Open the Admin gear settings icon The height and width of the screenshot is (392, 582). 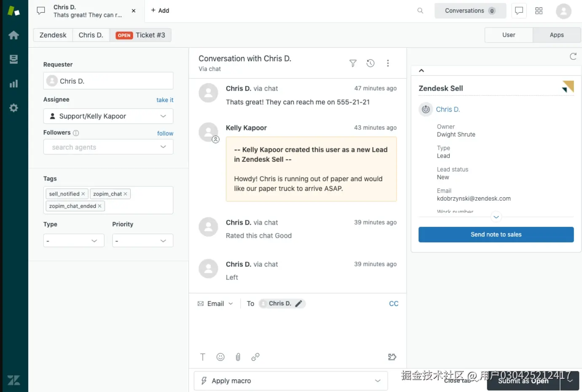(x=14, y=108)
